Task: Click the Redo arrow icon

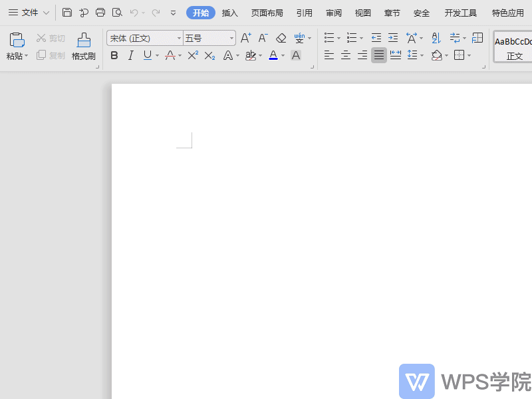Action: (156, 13)
